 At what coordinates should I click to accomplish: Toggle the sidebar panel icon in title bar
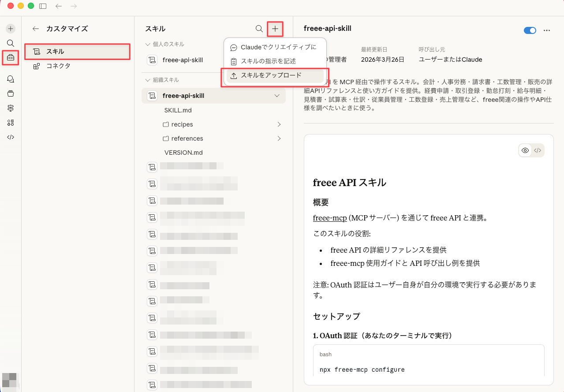click(43, 6)
